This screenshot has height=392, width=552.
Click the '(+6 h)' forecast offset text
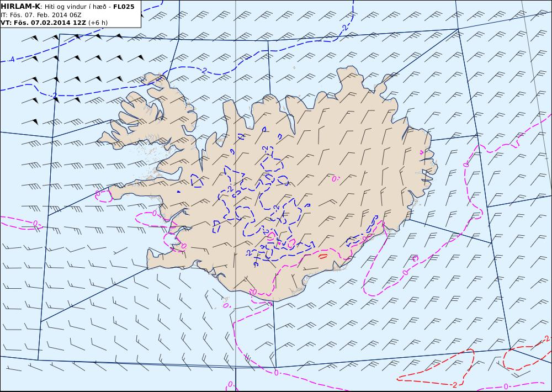click(98, 23)
